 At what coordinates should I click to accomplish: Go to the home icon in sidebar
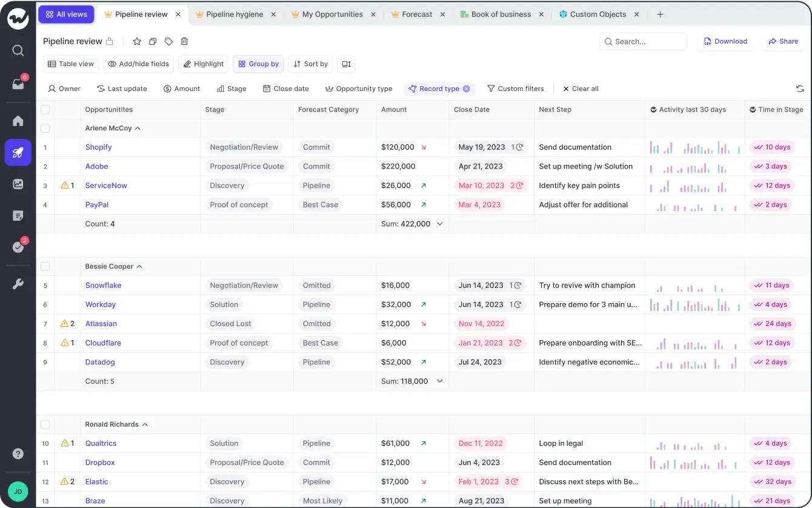[18, 121]
